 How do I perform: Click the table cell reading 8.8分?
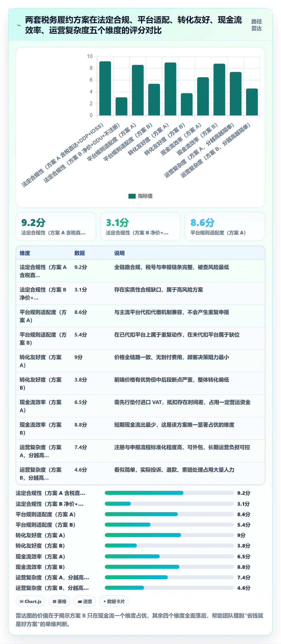[81, 425]
